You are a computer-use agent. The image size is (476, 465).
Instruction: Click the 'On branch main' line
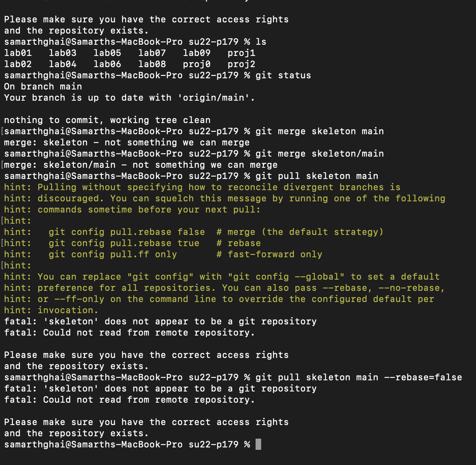(x=43, y=86)
